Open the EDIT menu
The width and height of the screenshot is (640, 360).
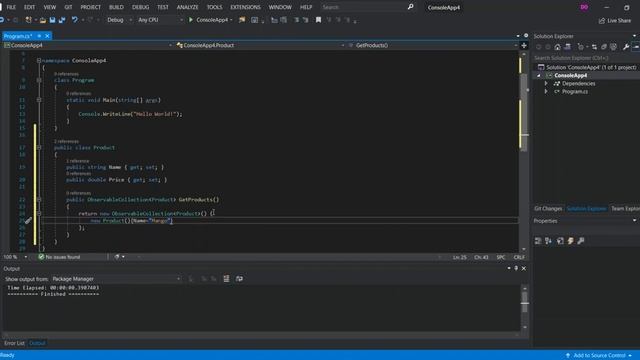coord(29,7)
